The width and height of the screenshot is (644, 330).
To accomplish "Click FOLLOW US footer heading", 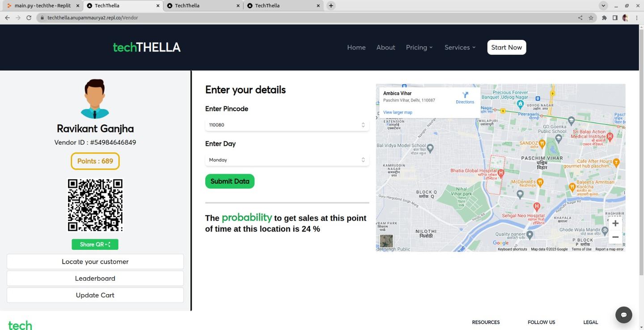I will click(x=541, y=322).
